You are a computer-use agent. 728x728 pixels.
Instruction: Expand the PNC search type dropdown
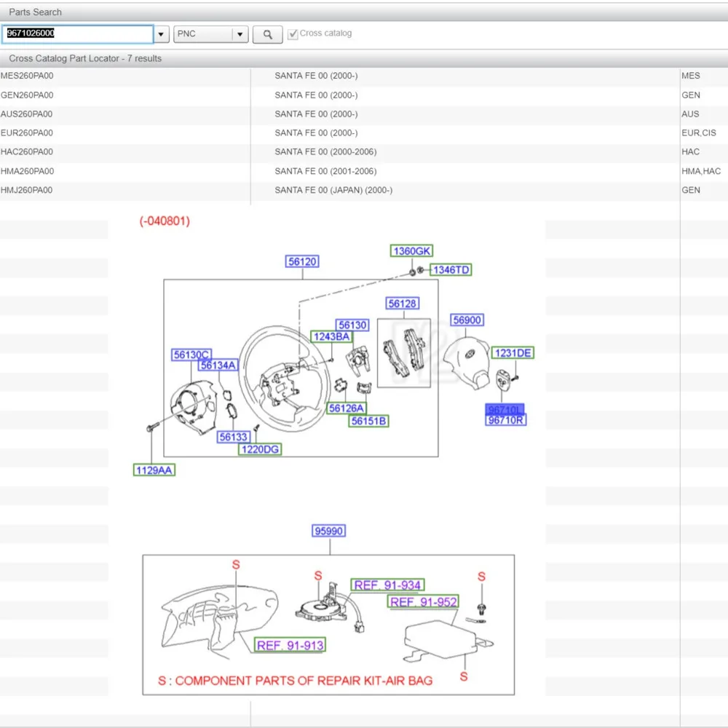(x=240, y=34)
